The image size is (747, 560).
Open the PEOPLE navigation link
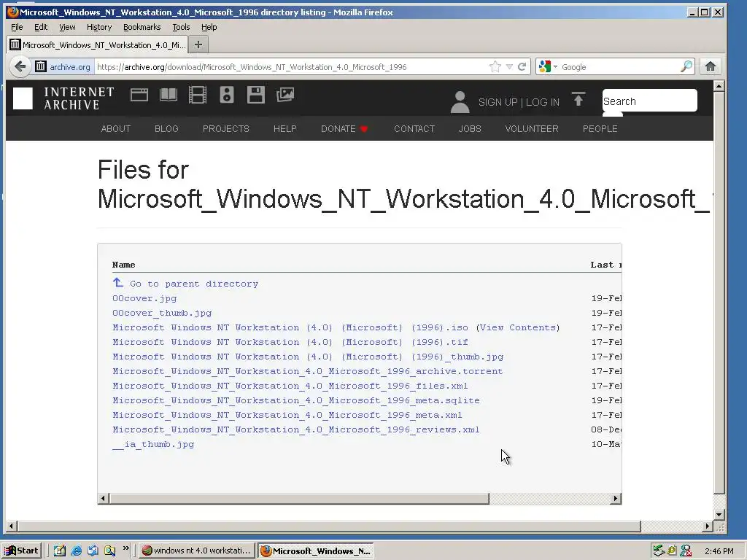600,128
